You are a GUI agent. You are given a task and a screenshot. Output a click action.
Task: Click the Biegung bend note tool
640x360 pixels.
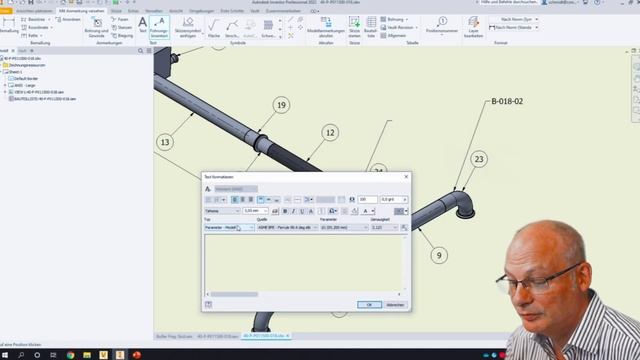coord(122,36)
